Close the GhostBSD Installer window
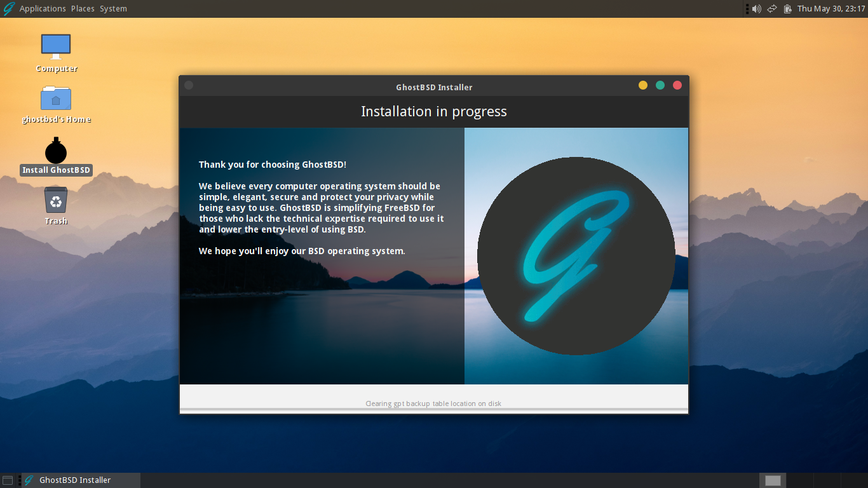868x488 pixels. tap(677, 85)
